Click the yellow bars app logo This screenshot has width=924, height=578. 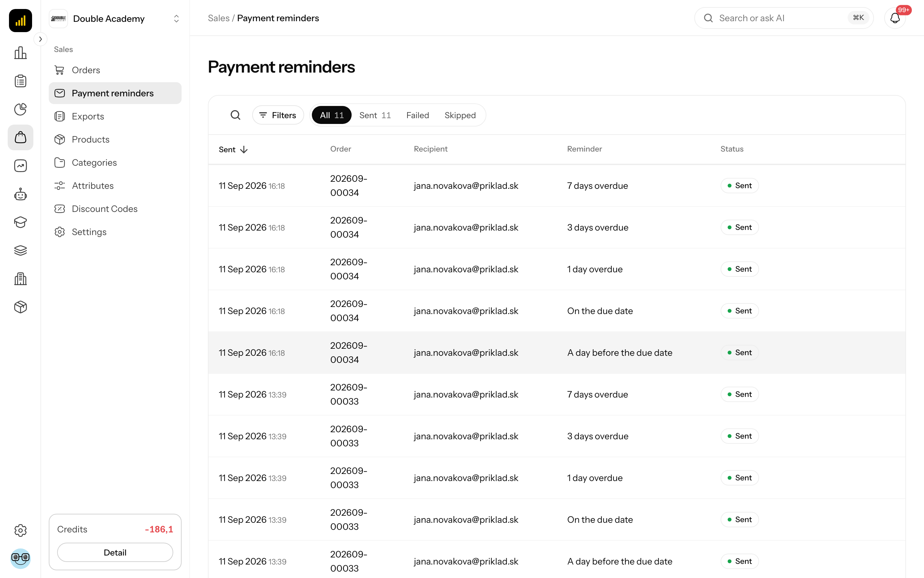(x=21, y=21)
